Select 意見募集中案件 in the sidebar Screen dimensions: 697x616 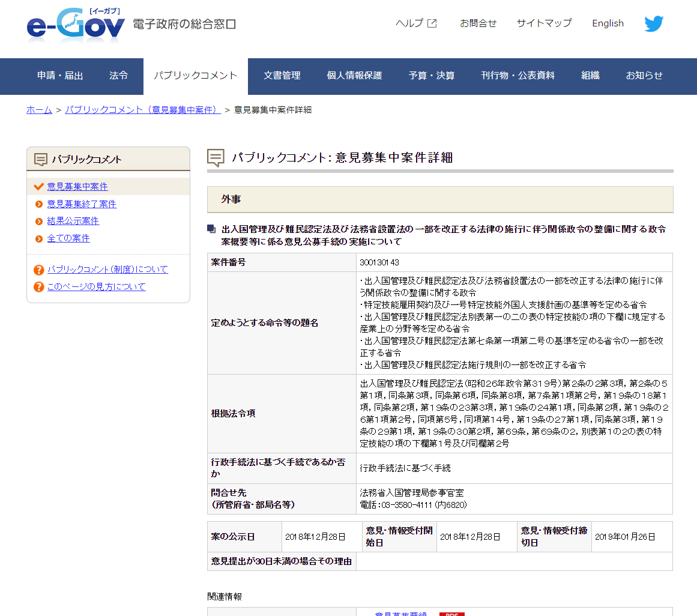[x=77, y=187]
